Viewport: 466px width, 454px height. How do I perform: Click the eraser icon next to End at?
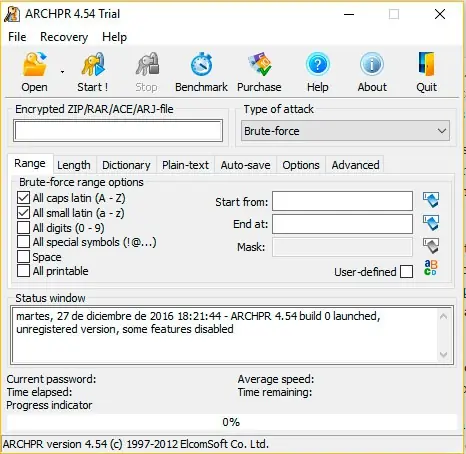tap(431, 223)
